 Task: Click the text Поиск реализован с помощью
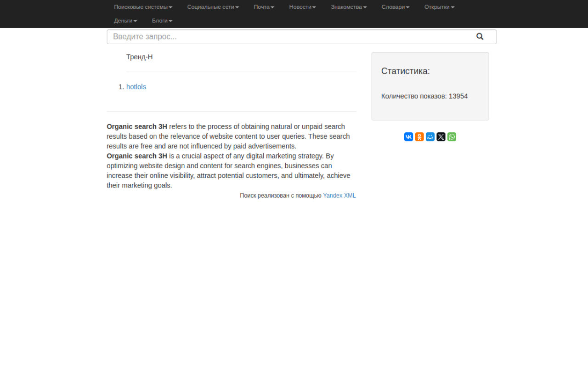[281, 196]
